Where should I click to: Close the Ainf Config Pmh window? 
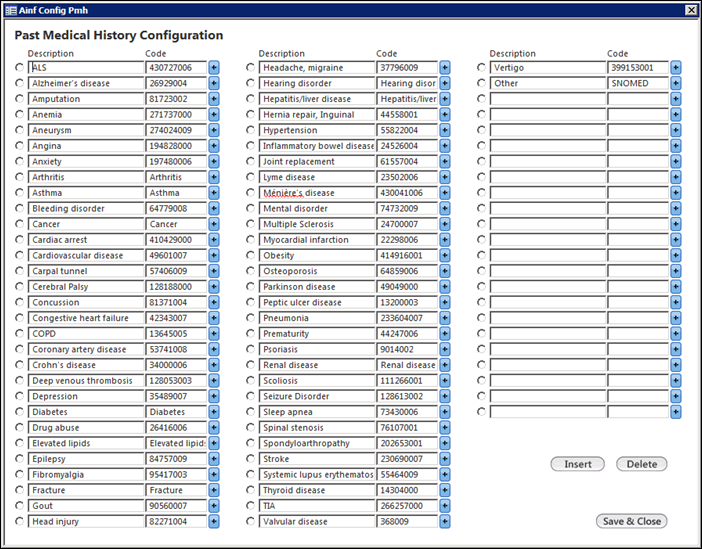click(x=691, y=10)
